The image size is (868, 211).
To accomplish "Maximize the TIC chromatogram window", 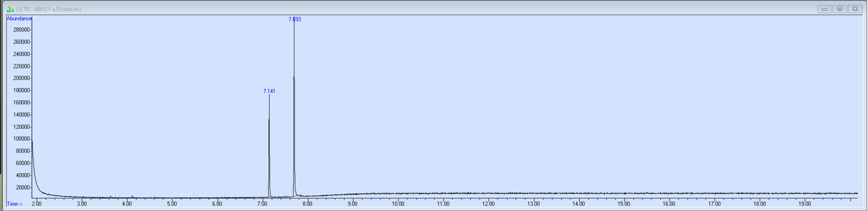I will (x=840, y=9).
